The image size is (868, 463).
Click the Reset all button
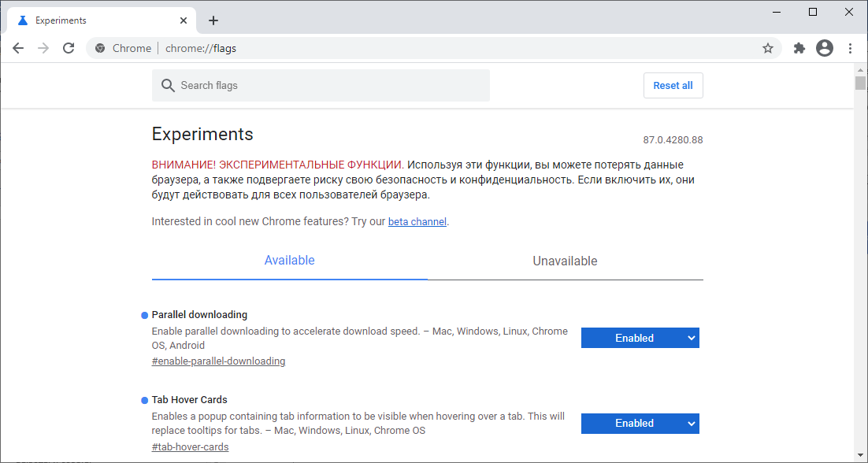[673, 85]
